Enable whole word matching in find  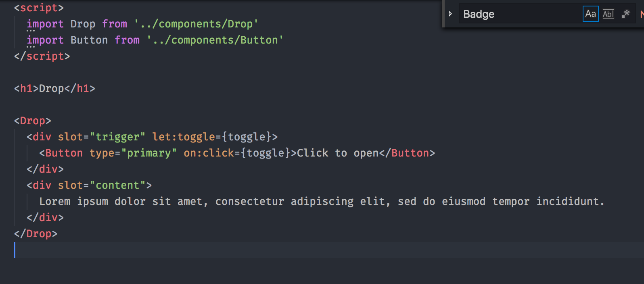point(608,14)
